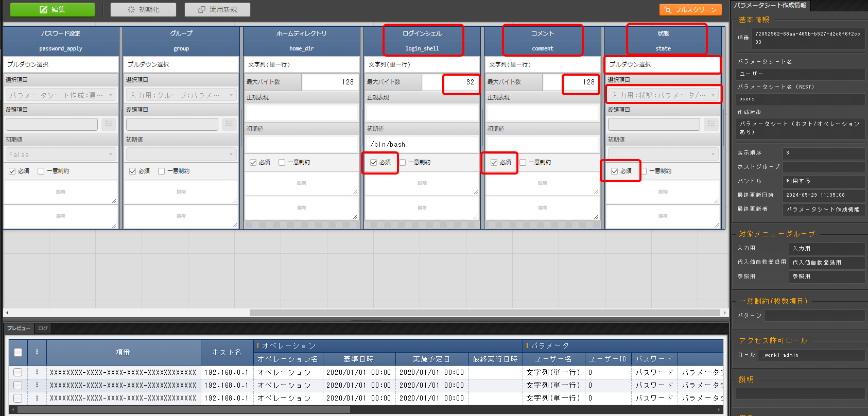Toggle 必須 checkbox in state column
Viewport: 868px width, 416px height.
(614, 171)
